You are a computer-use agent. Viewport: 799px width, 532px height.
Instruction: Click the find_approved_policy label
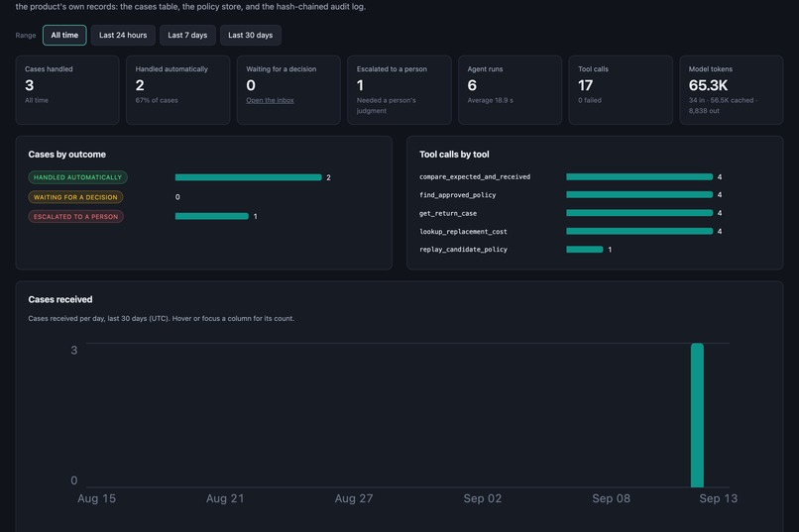457,195
